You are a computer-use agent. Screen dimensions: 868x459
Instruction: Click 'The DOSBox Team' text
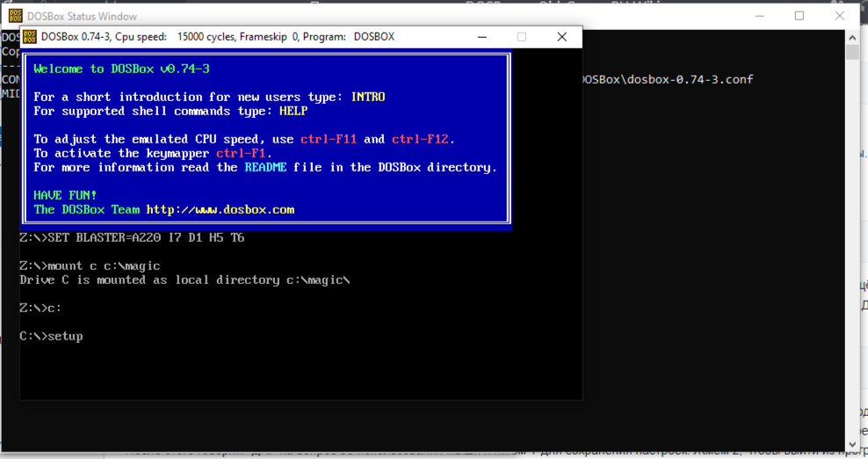86,209
